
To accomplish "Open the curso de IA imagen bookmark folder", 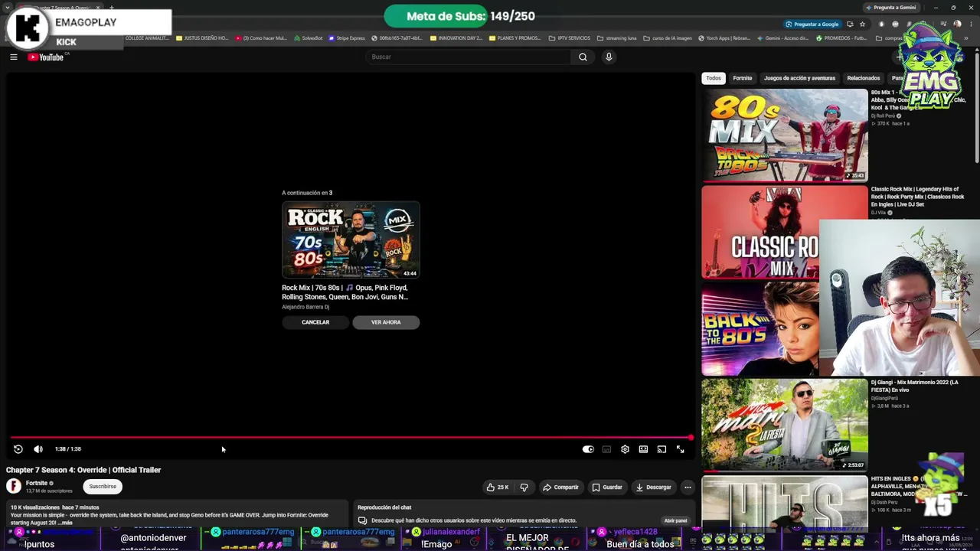I will 668,38.
